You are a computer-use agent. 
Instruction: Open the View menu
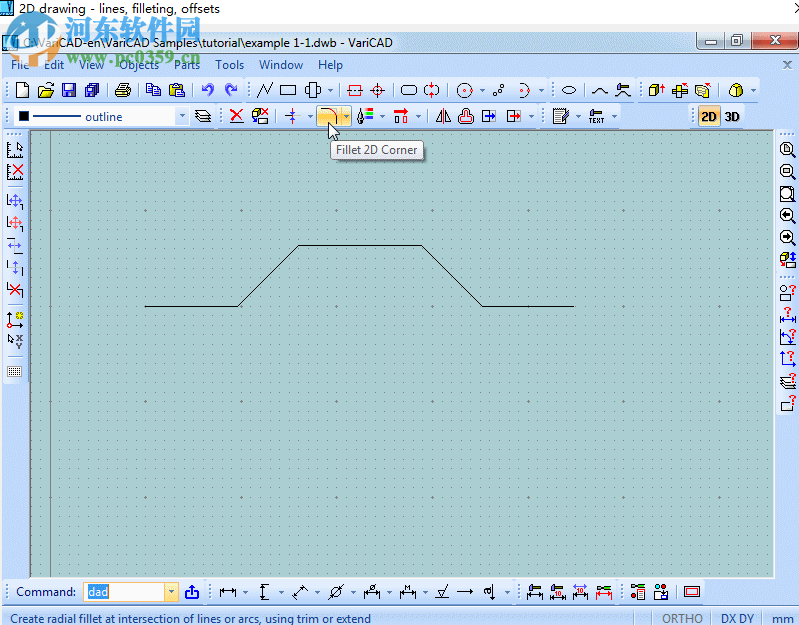coord(91,65)
